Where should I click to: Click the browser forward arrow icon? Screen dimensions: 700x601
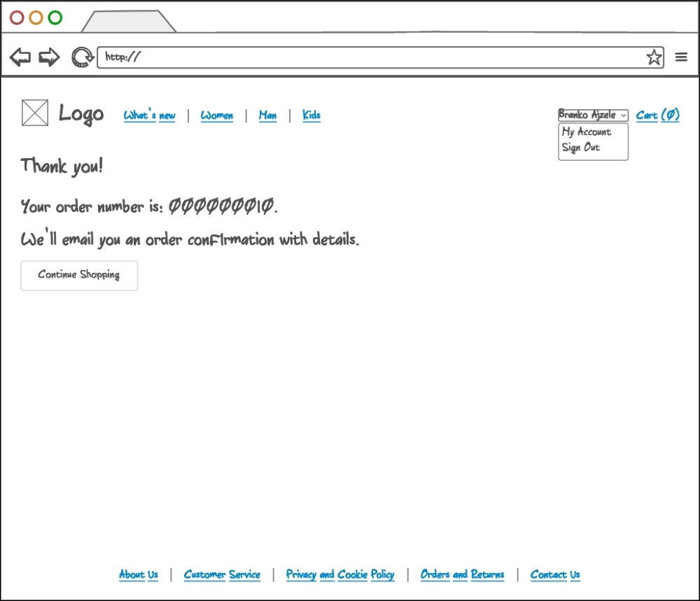[x=49, y=57]
